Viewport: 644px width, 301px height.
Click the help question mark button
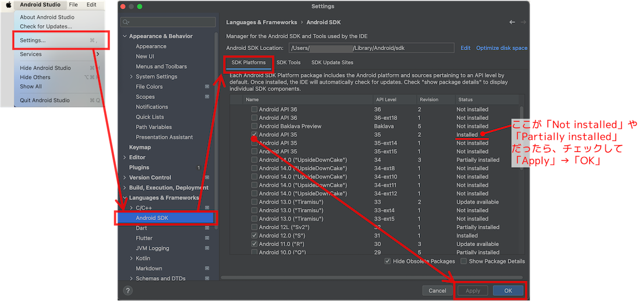click(x=128, y=291)
